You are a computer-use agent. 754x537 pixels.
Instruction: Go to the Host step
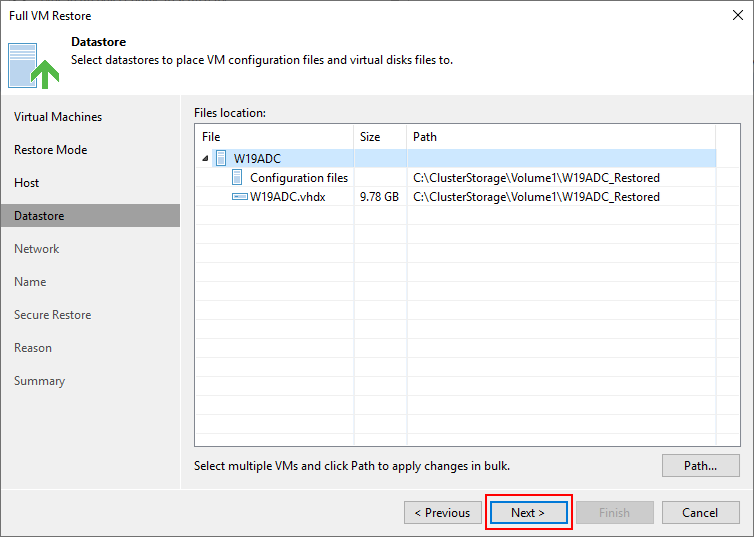coord(26,183)
